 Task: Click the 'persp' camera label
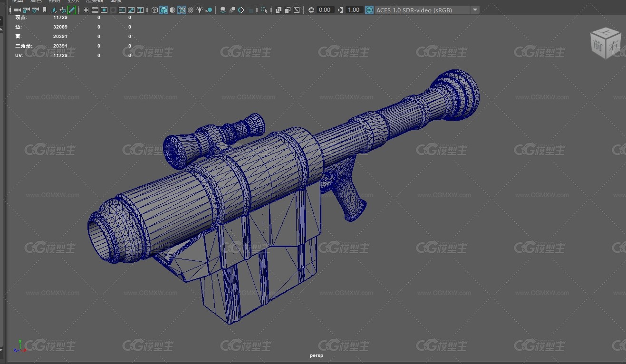click(x=316, y=355)
